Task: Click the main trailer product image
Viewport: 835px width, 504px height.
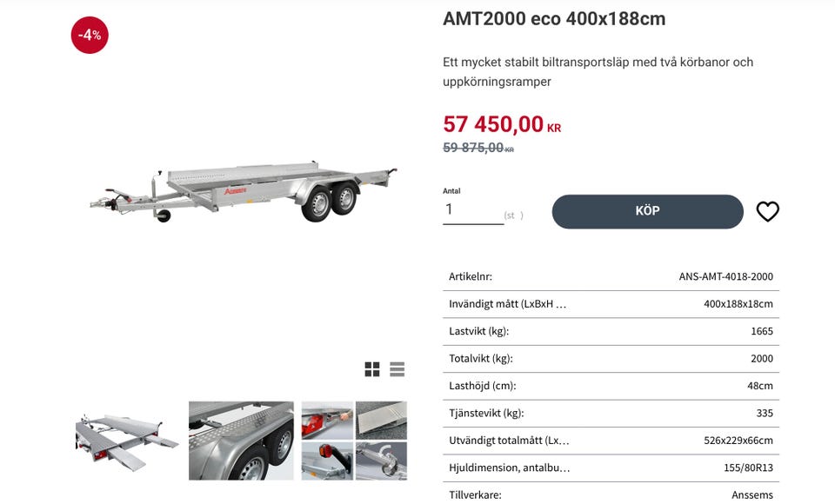Action: point(244,189)
